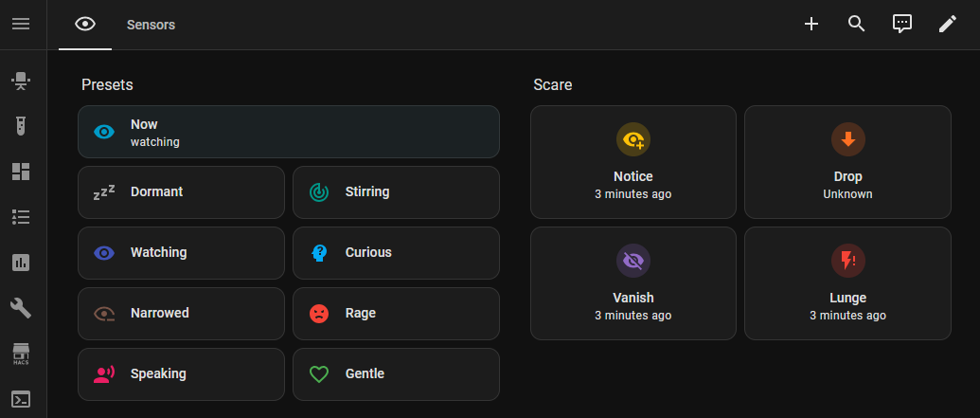The width and height of the screenshot is (980, 418).
Task: Activate the Dormant preset label
Action: [157, 192]
